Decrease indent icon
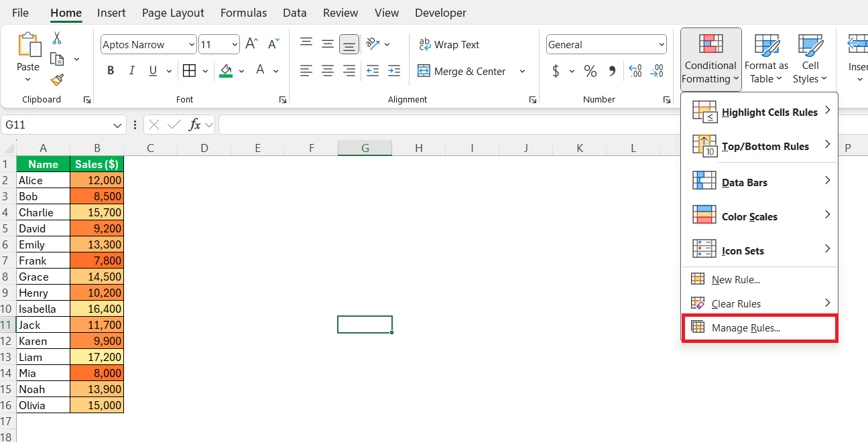 [373, 71]
